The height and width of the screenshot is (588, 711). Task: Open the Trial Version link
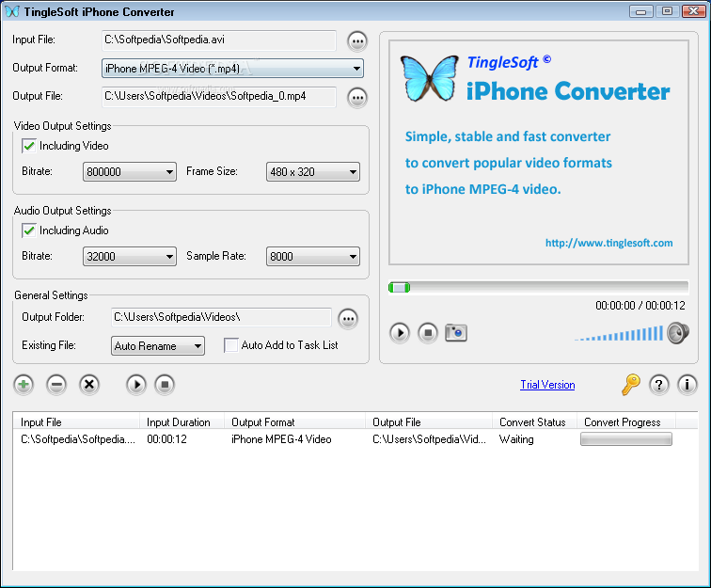[547, 385]
